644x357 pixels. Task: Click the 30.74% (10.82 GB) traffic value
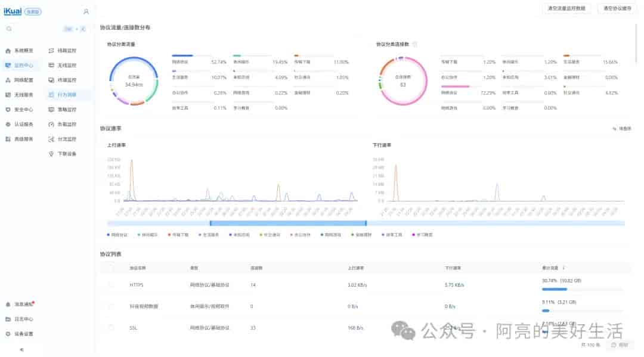(x=562, y=281)
